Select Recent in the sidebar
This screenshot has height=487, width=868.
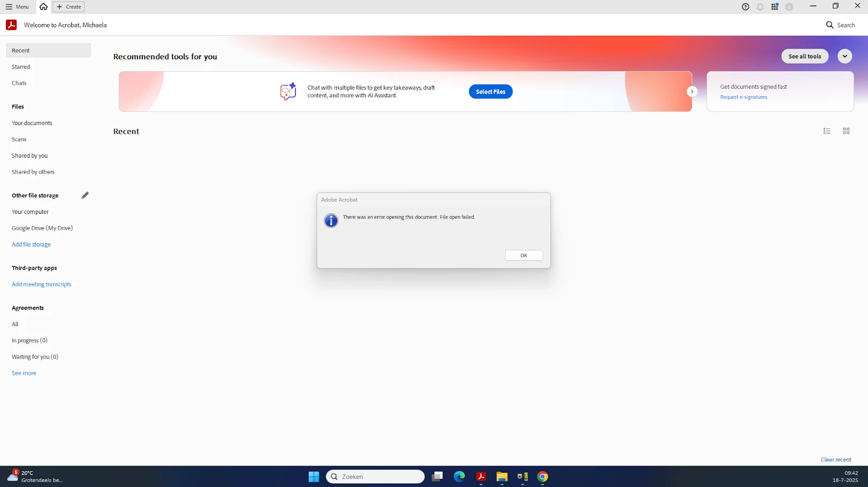tap(48, 50)
